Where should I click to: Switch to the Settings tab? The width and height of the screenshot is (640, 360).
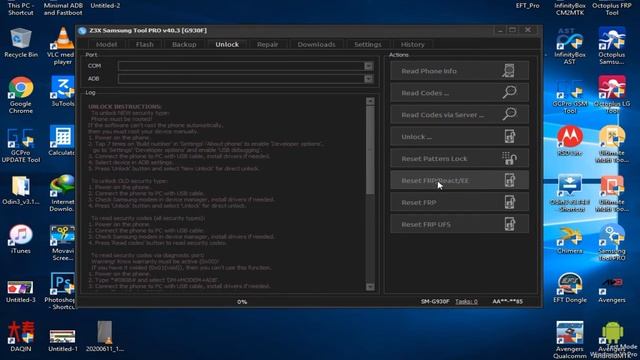click(368, 44)
